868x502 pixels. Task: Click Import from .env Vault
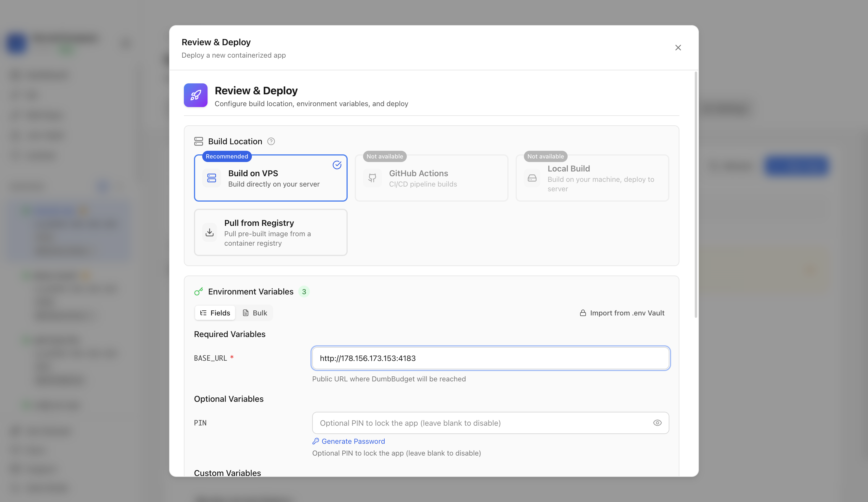tap(622, 313)
